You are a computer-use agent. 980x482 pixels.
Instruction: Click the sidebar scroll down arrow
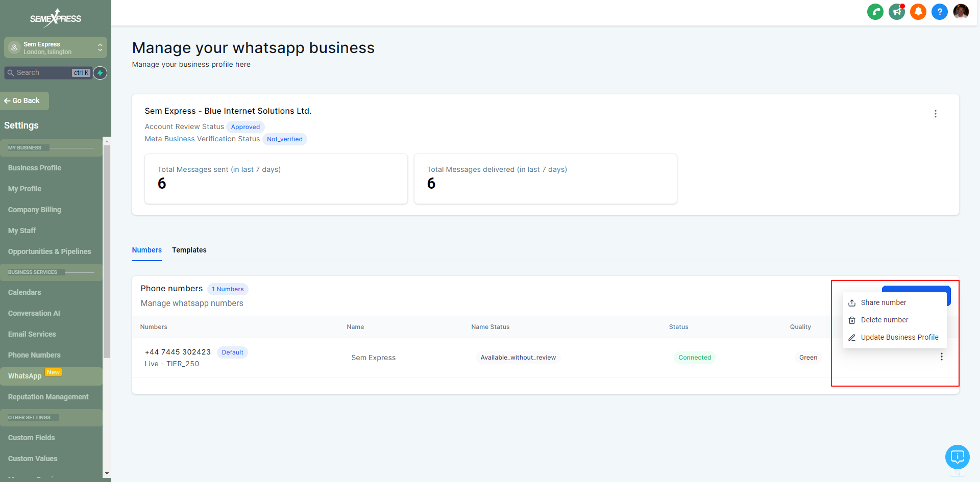point(107,473)
